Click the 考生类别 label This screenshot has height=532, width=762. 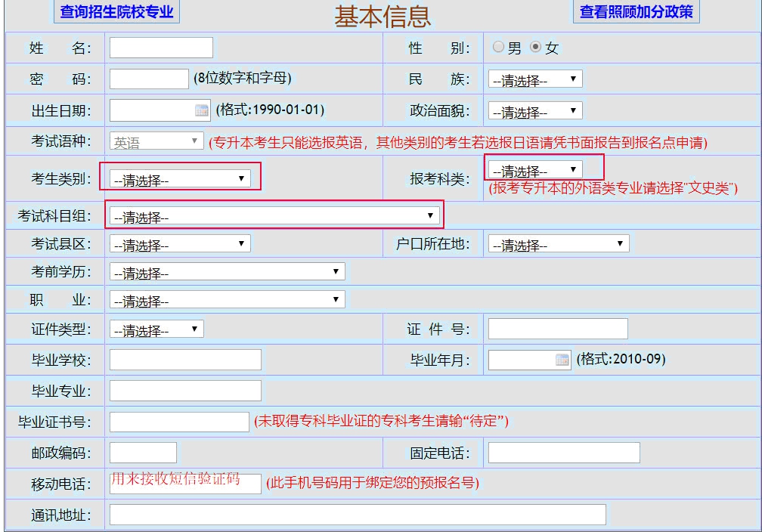coord(61,178)
